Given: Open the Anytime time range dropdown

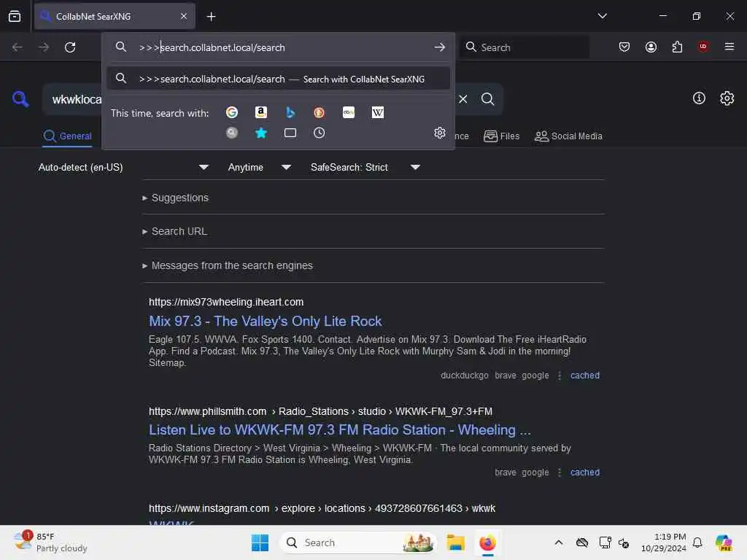Looking at the screenshot, I should [x=260, y=167].
